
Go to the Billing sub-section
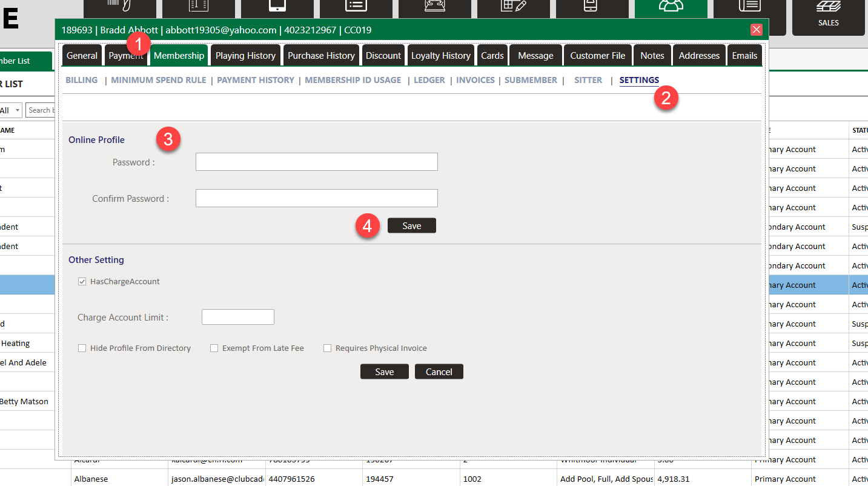pos(81,80)
